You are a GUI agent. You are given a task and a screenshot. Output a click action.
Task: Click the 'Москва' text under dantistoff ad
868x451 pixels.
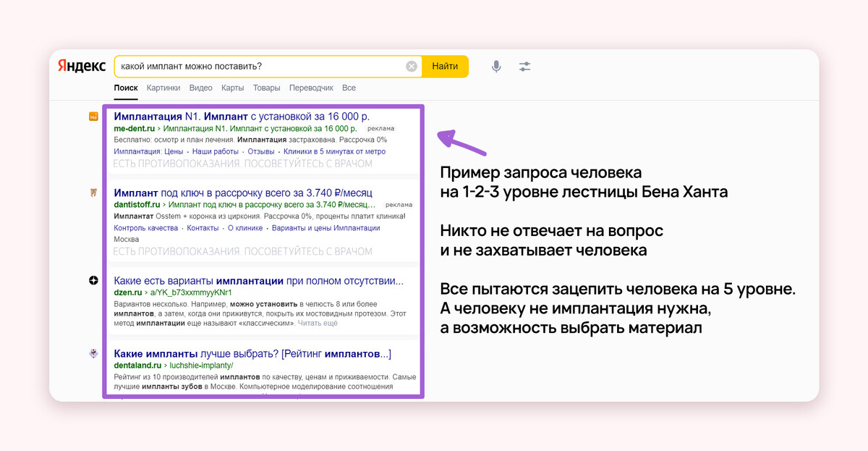click(x=127, y=240)
